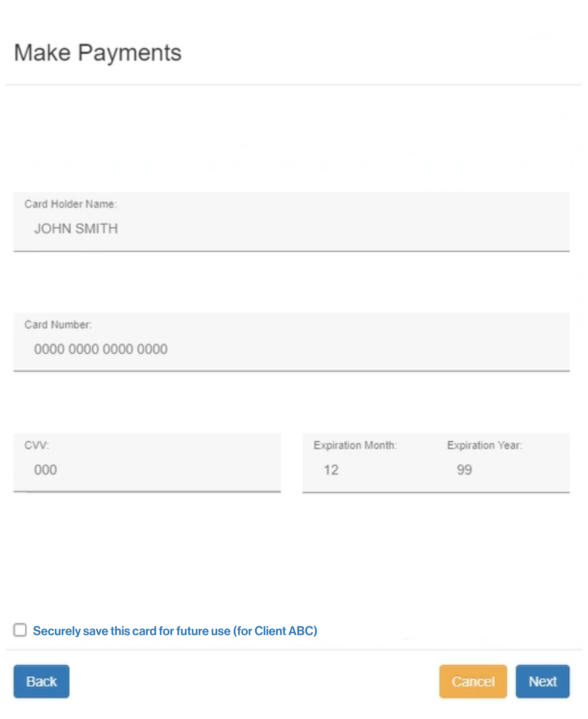
Task: Click the 'Expiration Month:' label
Action: click(355, 445)
